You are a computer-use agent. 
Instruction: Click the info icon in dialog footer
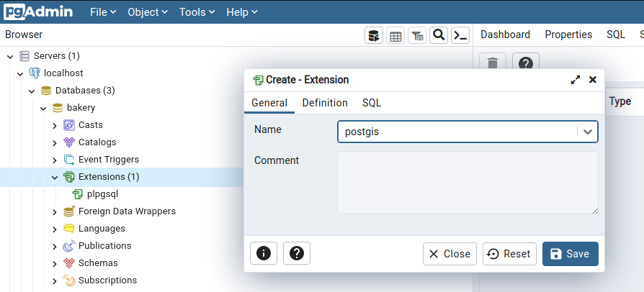point(264,253)
